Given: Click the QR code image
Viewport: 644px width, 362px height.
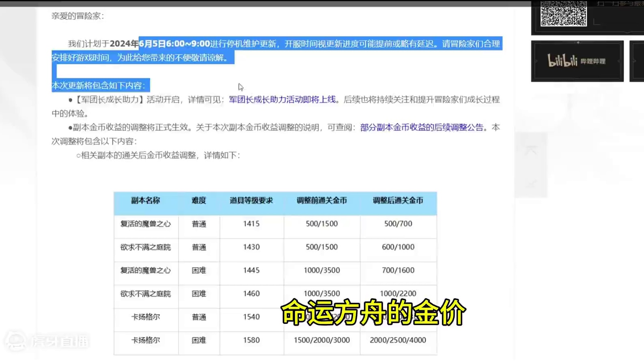Looking at the screenshot, I should click(x=564, y=13).
